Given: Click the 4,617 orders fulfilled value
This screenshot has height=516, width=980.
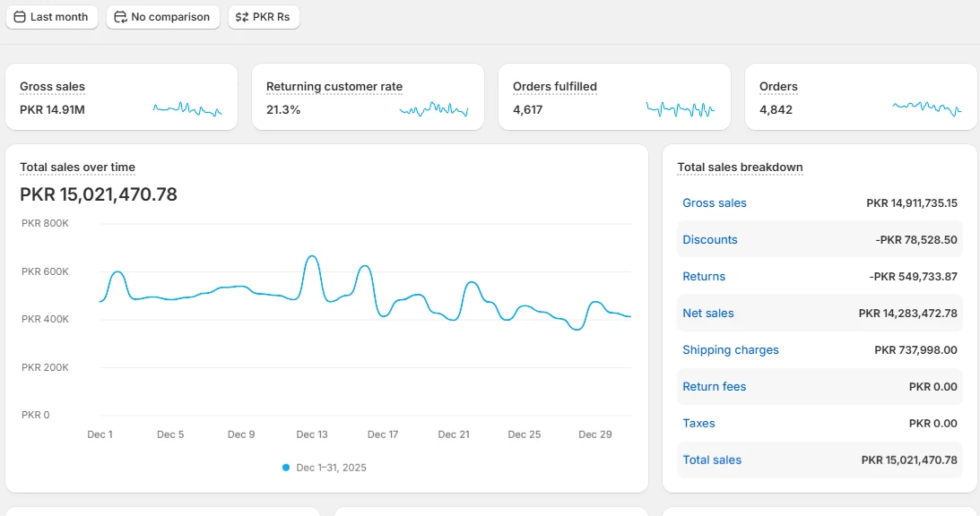Looking at the screenshot, I should [528, 110].
